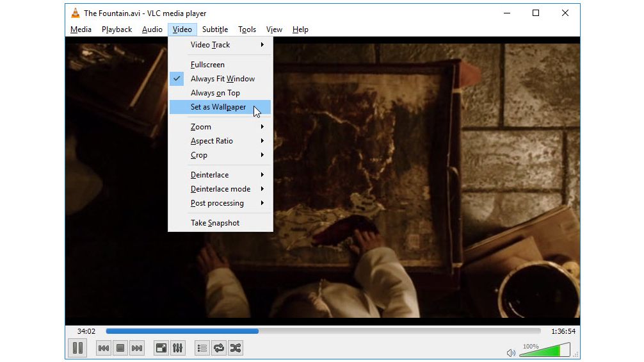644x362 pixels.
Task: Open the Tools menu
Action: [247, 29]
